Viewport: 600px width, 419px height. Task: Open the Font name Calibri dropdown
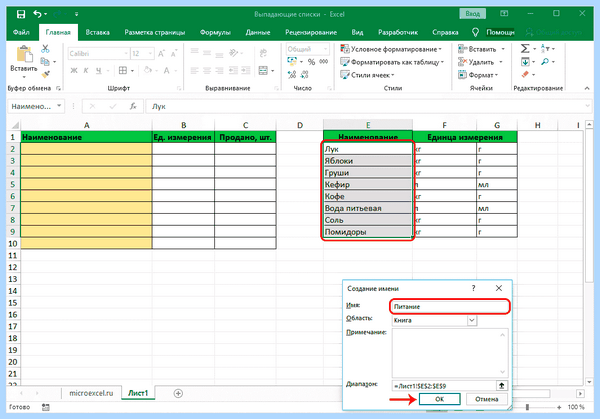point(126,54)
